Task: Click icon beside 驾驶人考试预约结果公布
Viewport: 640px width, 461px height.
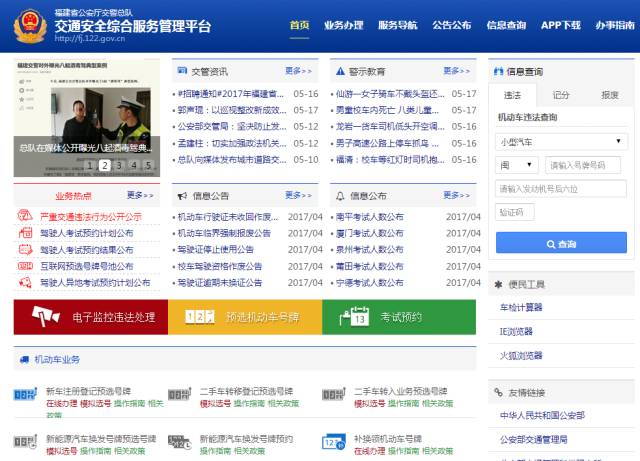Action: tap(25, 249)
